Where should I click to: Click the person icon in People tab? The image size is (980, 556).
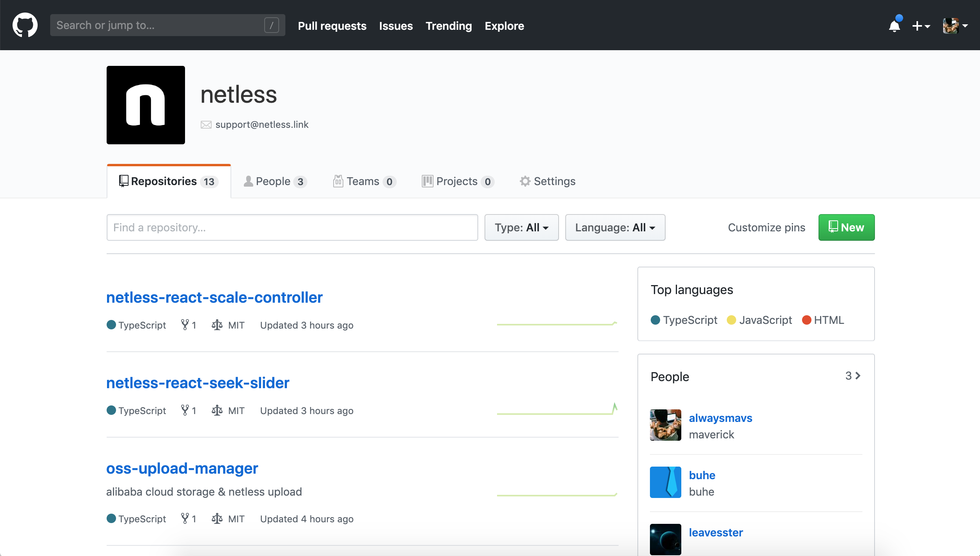point(248,181)
